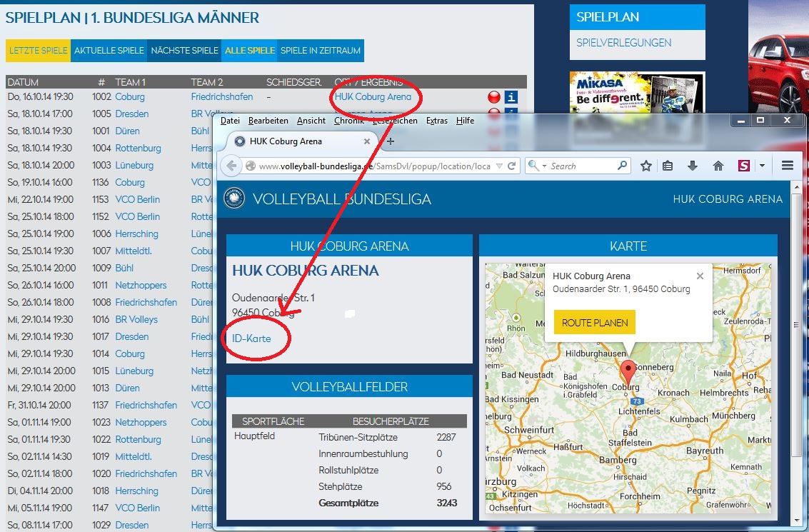Click the browser search input field
809x532 pixels.
(x=582, y=166)
